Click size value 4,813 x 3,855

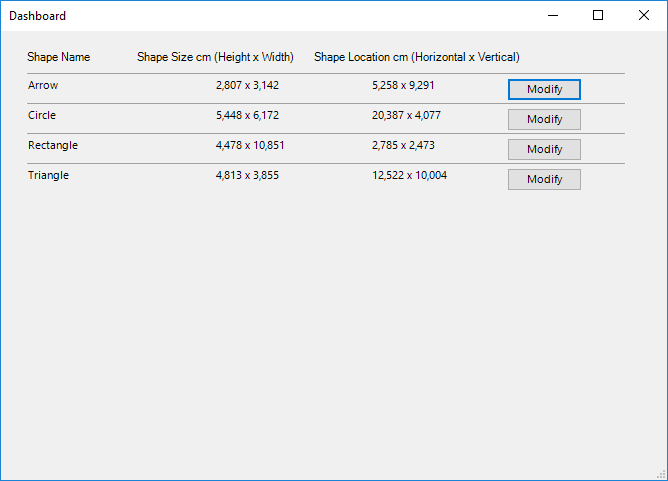(x=247, y=175)
